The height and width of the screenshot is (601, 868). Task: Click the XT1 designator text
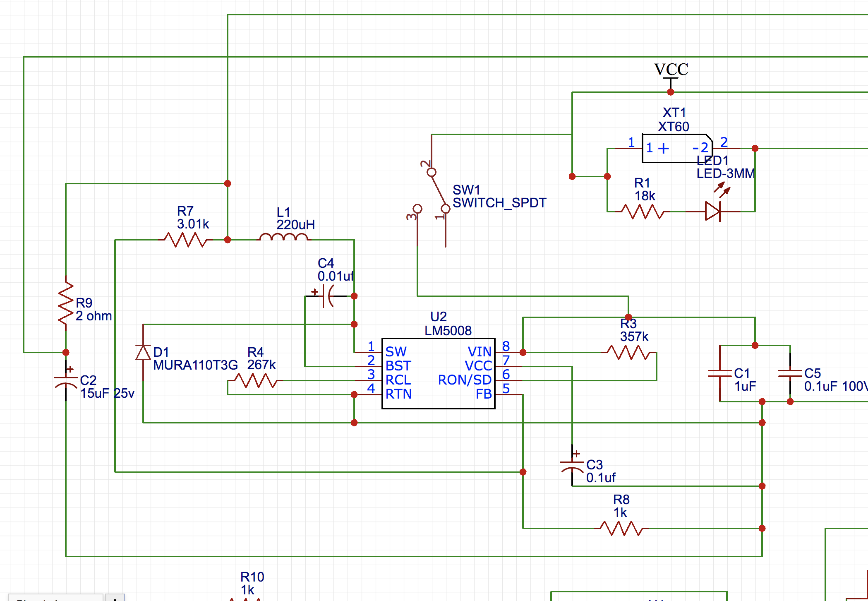(x=674, y=113)
